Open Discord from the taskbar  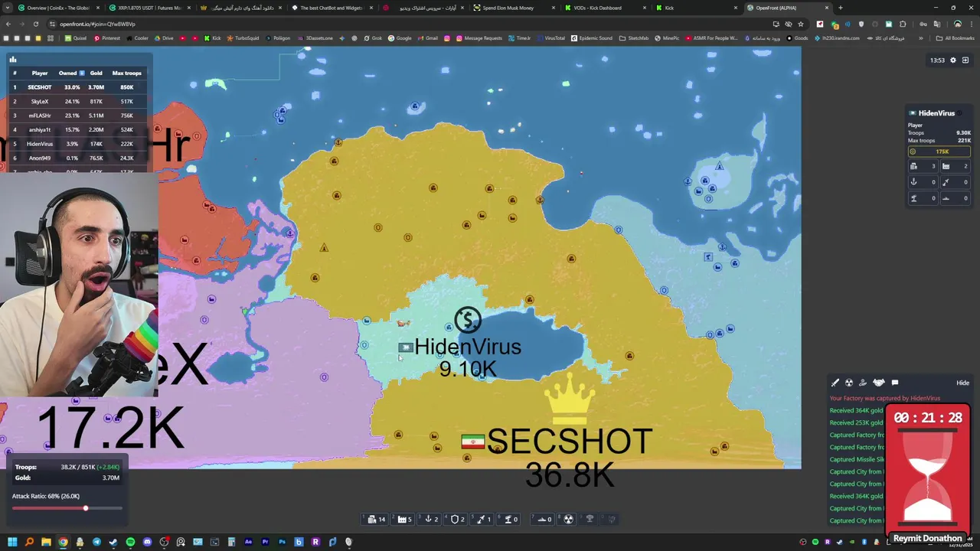[x=147, y=542]
